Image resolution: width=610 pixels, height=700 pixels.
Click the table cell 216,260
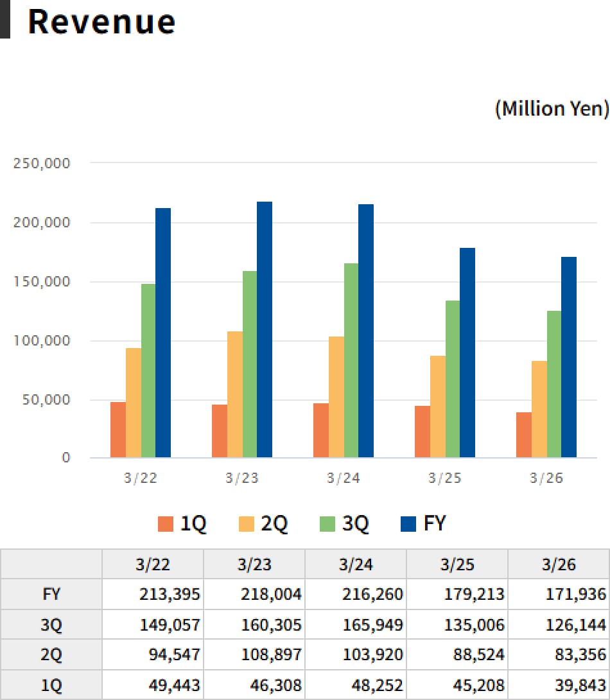(x=356, y=594)
